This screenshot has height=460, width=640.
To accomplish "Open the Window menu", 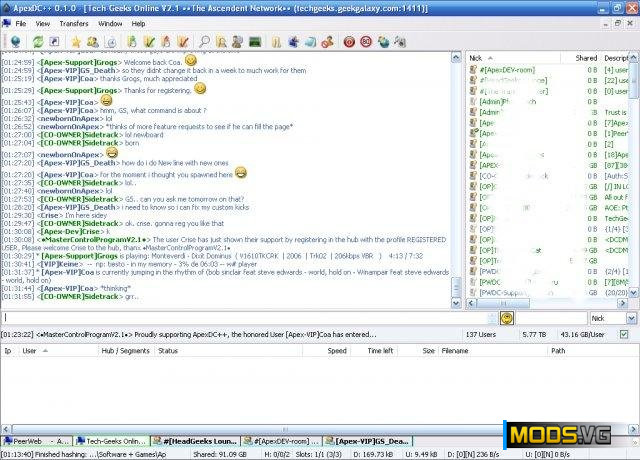I will coord(111,22).
